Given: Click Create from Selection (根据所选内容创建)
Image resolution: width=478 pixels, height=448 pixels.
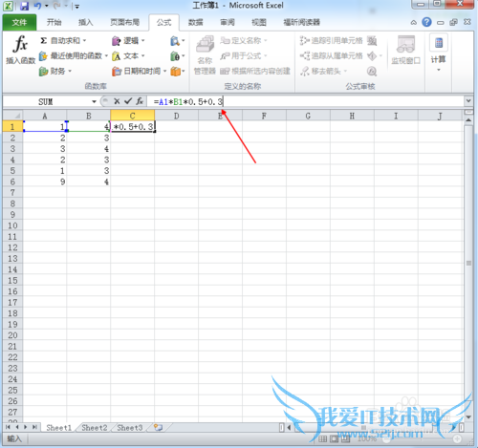Looking at the screenshot, I should [x=255, y=71].
